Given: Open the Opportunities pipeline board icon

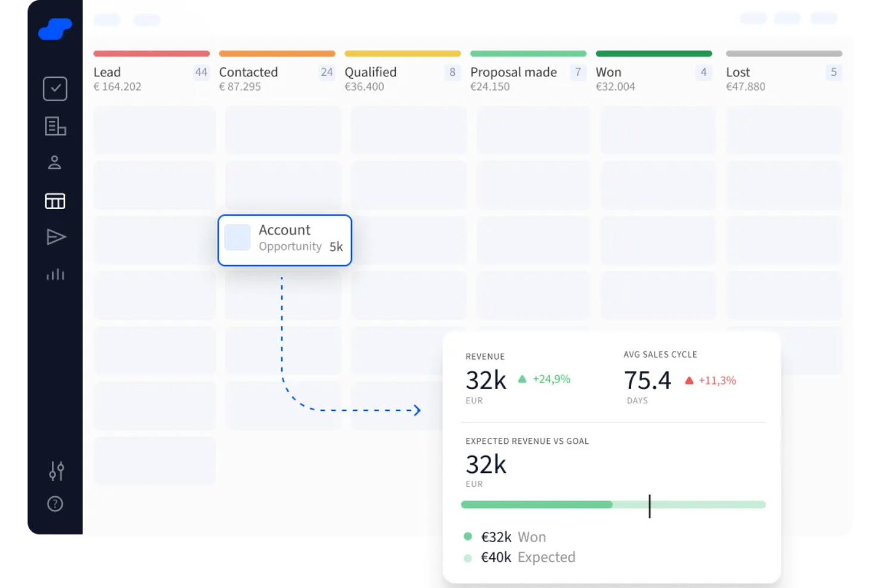Looking at the screenshot, I should point(55,201).
